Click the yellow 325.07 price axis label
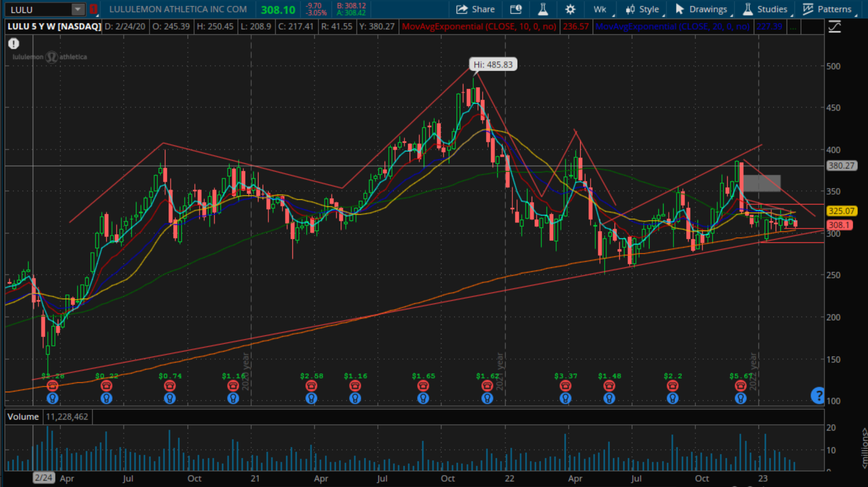Image resolution: width=868 pixels, height=487 pixels. (841, 211)
